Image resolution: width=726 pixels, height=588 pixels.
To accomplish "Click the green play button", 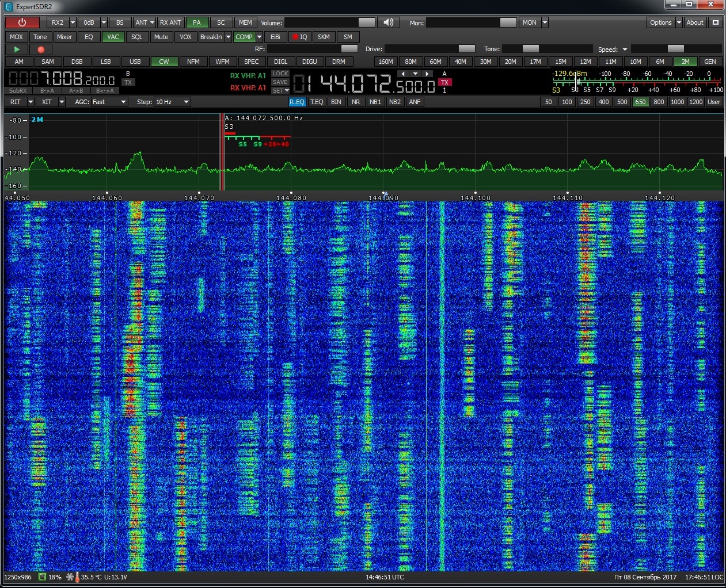I will coord(17,49).
